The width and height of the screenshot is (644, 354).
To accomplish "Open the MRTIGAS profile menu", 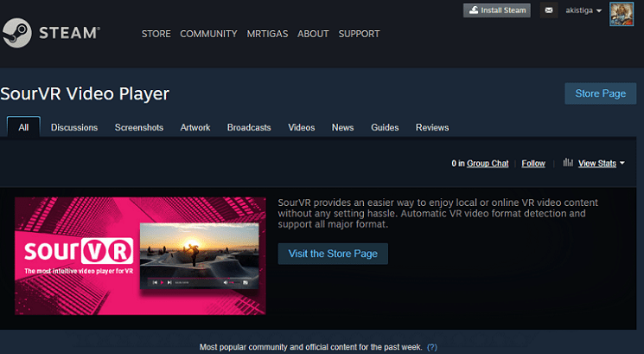I will pyautogui.click(x=267, y=34).
